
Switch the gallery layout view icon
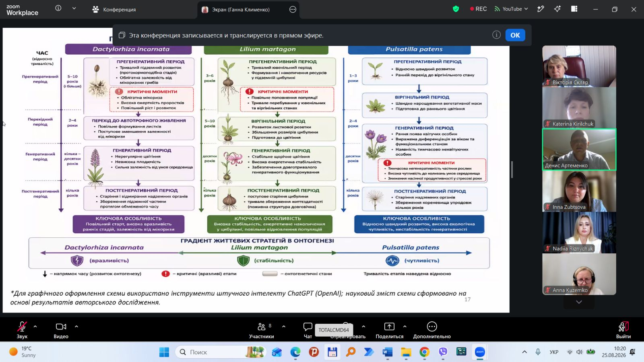click(574, 9)
